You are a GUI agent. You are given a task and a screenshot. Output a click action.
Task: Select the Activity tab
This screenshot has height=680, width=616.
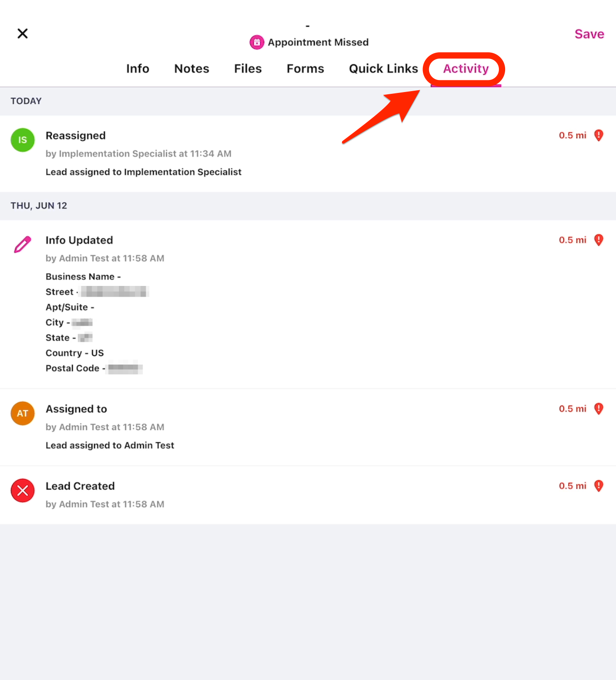[x=466, y=69]
